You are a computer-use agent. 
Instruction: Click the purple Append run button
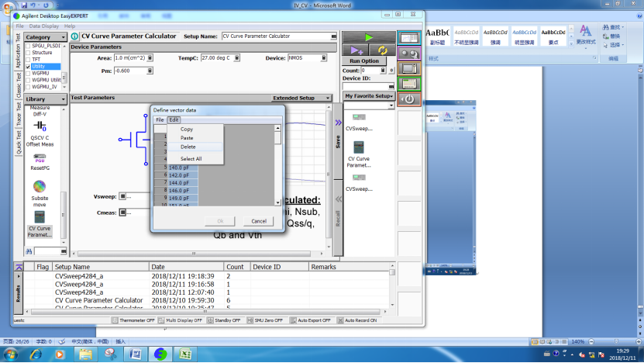[356, 50]
